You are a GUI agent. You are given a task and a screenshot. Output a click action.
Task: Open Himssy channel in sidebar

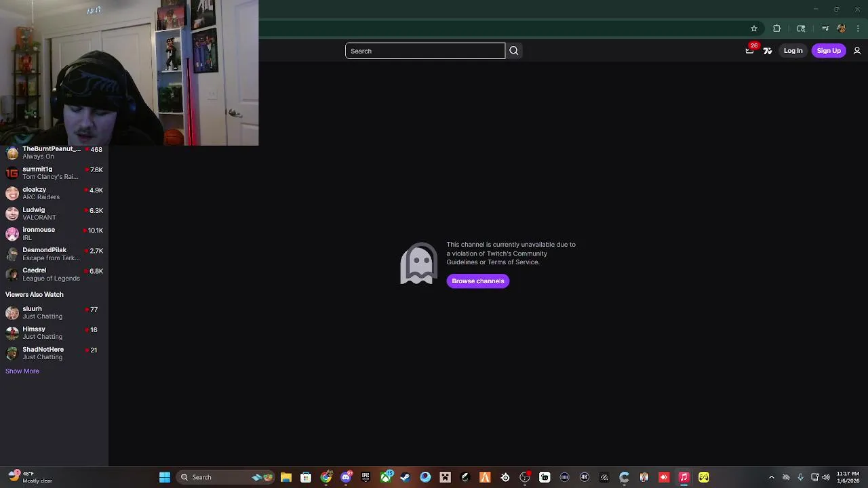click(x=54, y=333)
